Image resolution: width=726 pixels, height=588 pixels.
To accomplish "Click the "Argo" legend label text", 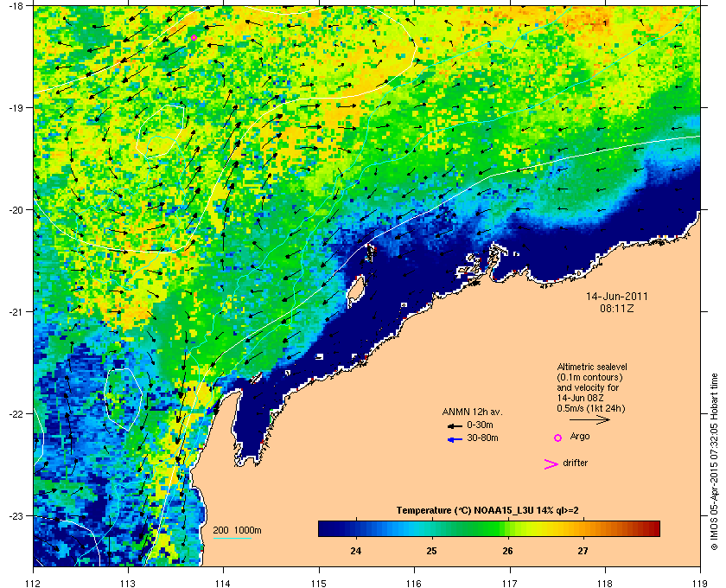I will 580,437.
